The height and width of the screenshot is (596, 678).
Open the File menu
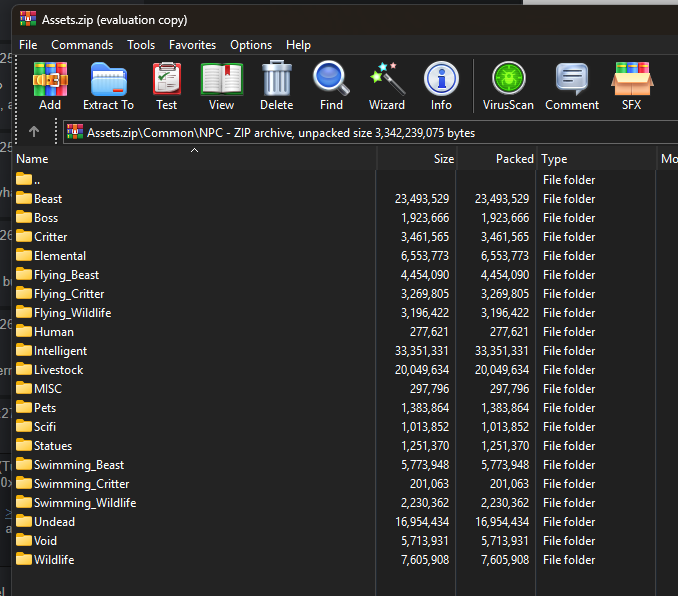[x=28, y=45]
